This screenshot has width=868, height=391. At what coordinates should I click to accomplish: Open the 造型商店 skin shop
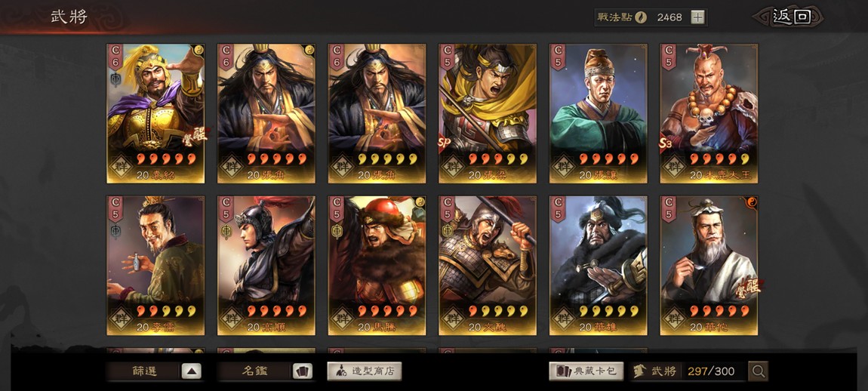coord(365,371)
